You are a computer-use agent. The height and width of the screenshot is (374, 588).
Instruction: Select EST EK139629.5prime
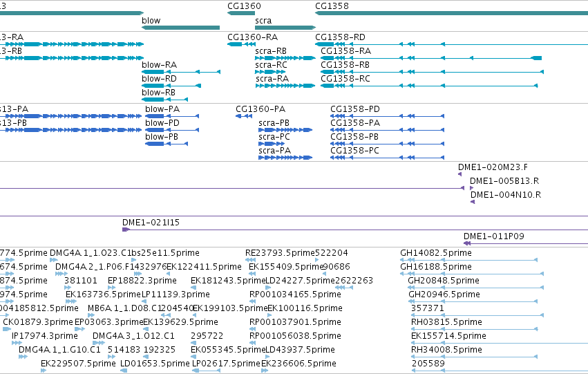click(180, 322)
